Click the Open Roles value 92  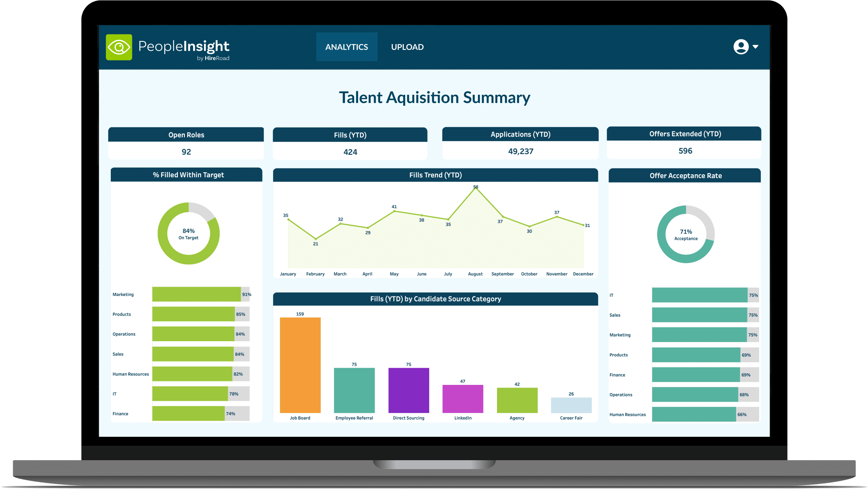coord(186,152)
